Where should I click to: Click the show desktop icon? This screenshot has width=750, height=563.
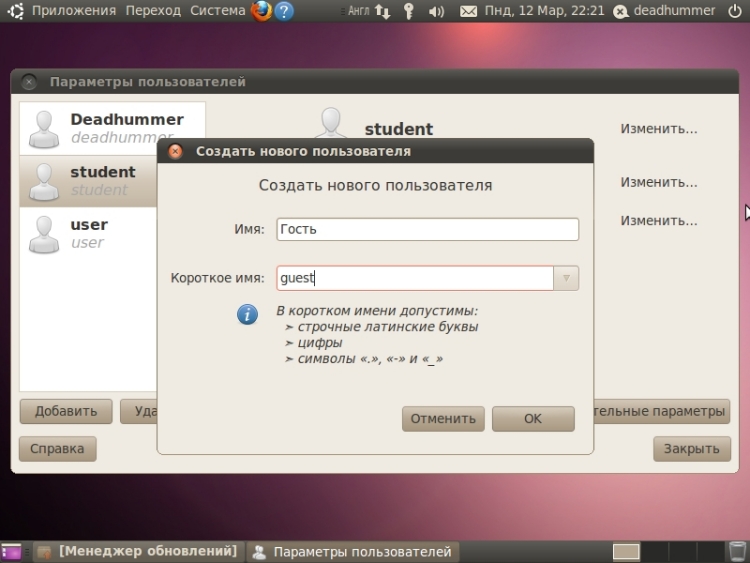coord(10,551)
